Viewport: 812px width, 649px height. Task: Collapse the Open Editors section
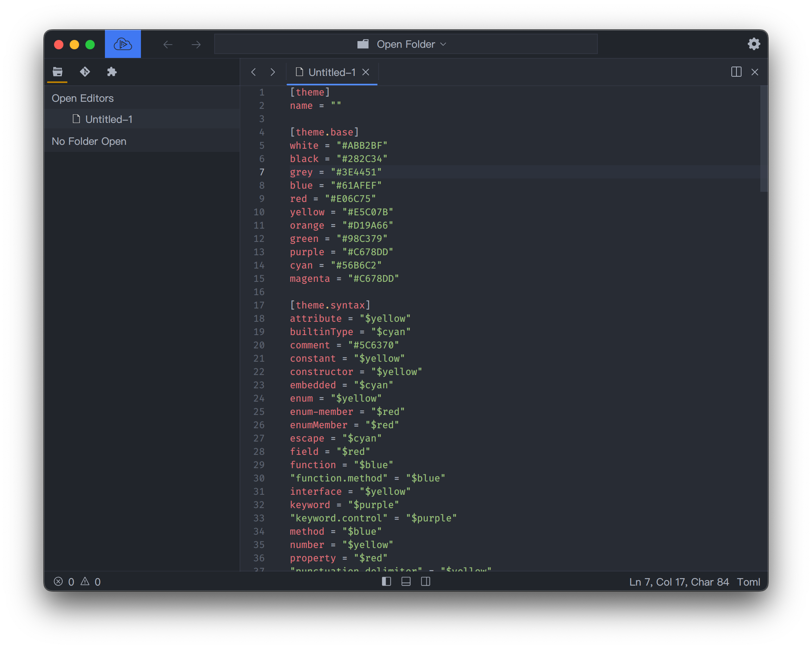pos(83,98)
